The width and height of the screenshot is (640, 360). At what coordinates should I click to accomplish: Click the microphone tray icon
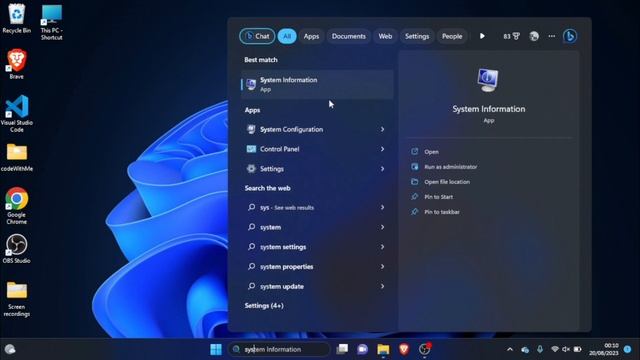(540, 349)
